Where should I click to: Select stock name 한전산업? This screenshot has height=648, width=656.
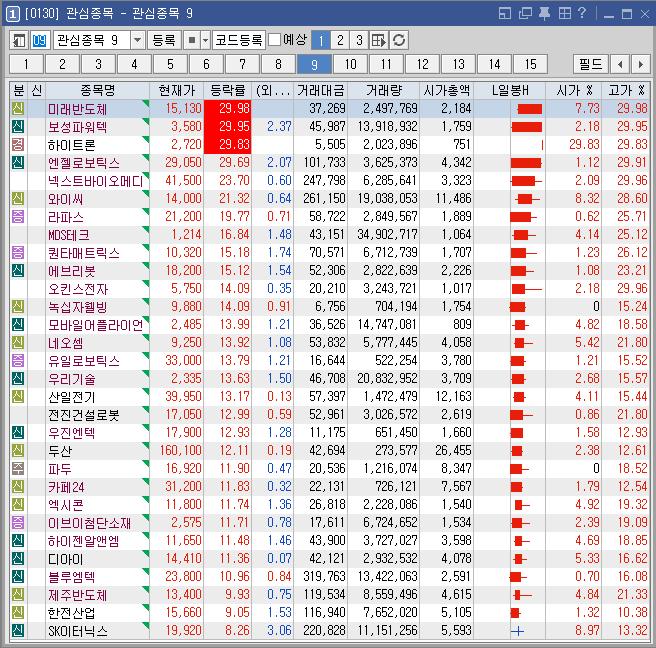tap(72, 613)
